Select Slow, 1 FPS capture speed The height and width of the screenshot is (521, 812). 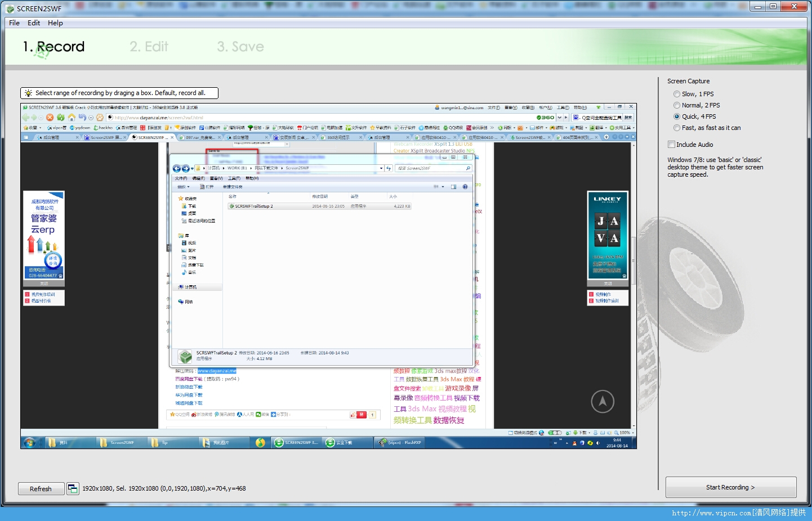coord(693,94)
